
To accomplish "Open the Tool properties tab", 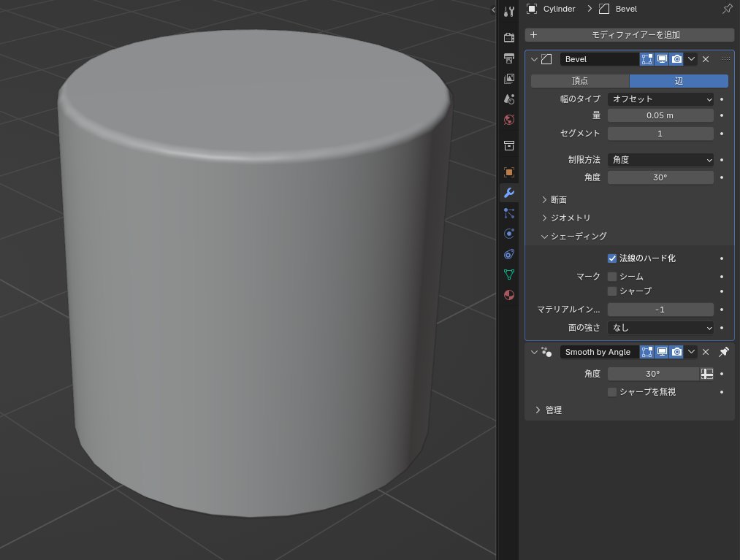I will [x=508, y=12].
